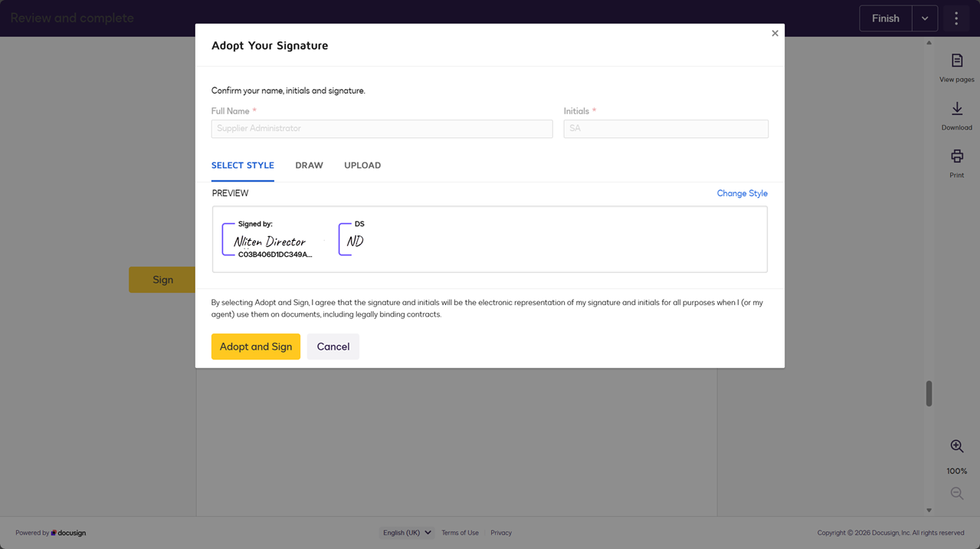The width and height of the screenshot is (980, 549).
Task: Open the English (UK) language dropdown
Action: coord(406,533)
